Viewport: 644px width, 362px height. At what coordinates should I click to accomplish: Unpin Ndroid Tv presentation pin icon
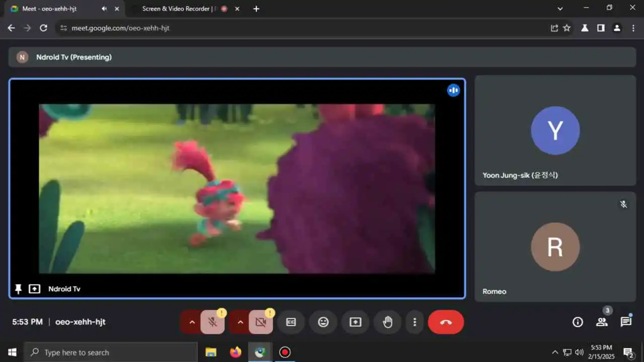pyautogui.click(x=19, y=289)
